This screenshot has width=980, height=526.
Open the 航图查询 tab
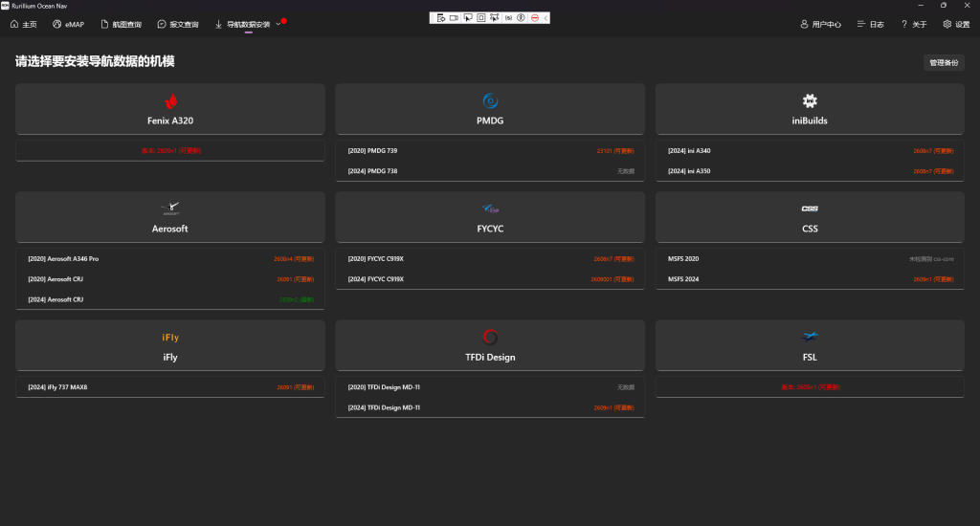pos(122,24)
